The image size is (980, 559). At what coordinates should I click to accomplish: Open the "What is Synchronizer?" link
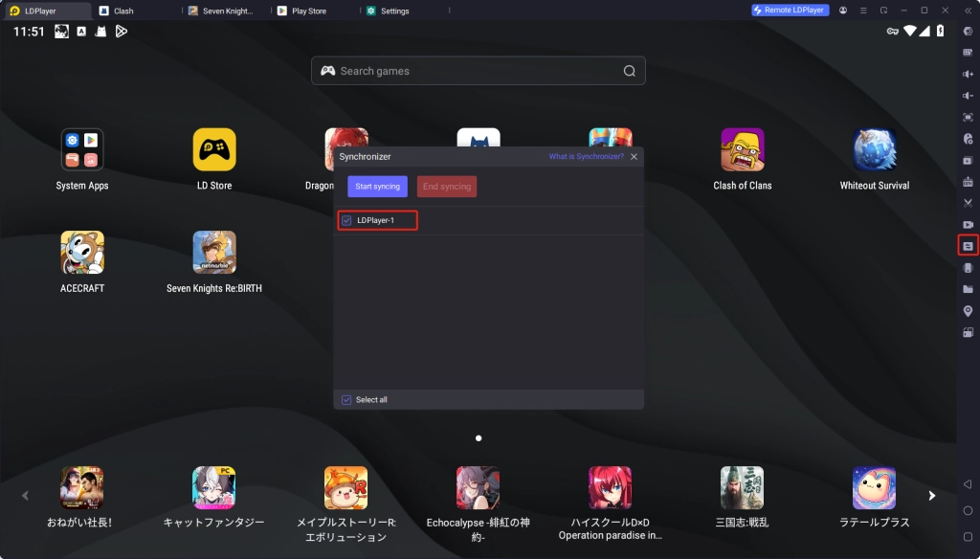[x=586, y=156]
